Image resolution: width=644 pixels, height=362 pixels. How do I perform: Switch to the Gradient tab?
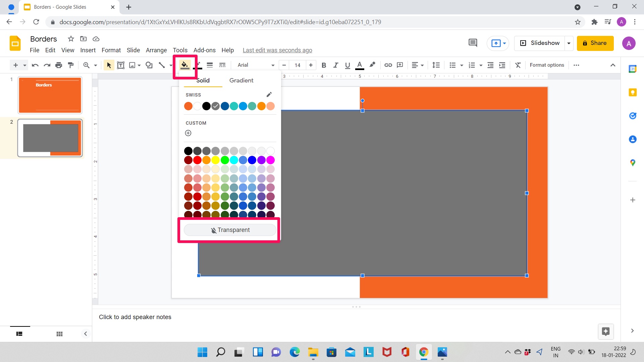[x=241, y=80]
